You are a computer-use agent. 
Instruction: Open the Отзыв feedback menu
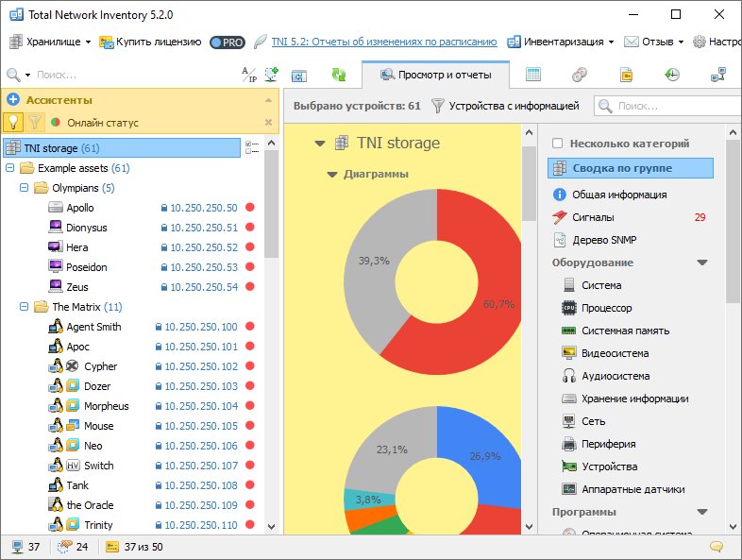coord(653,42)
